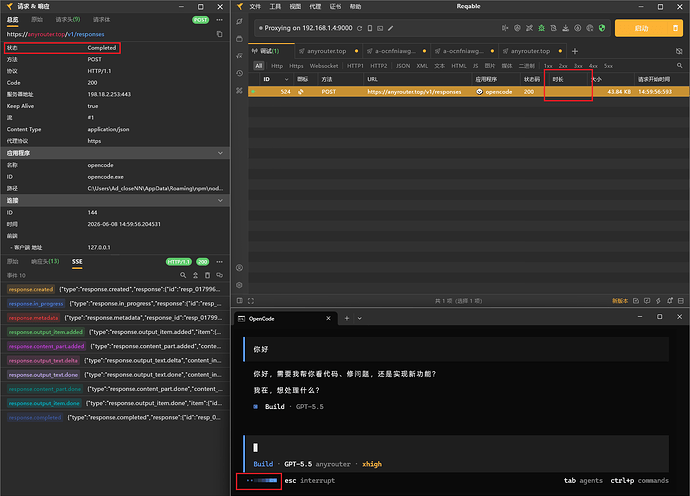
Task: Toggle the 5xx status filter
Action: (x=608, y=66)
